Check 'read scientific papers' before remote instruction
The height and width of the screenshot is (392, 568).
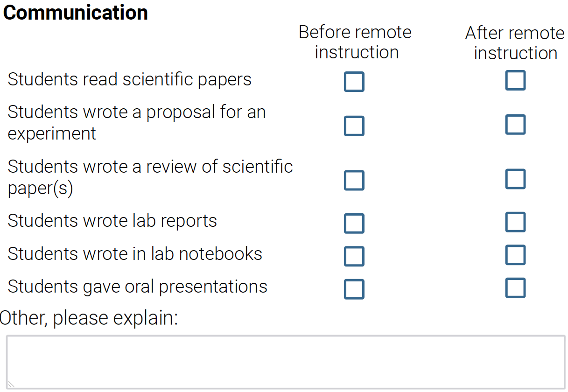[354, 82]
